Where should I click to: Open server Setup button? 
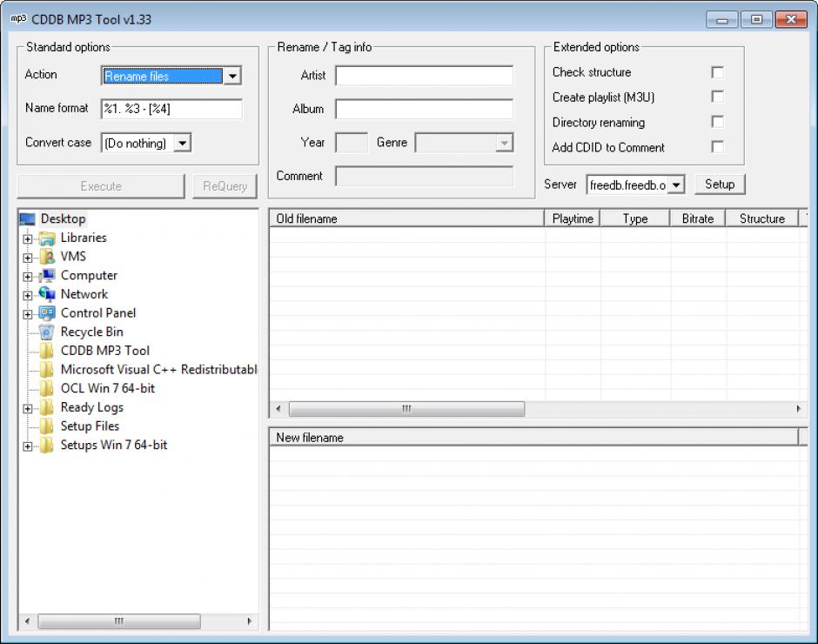(x=720, y=184)
